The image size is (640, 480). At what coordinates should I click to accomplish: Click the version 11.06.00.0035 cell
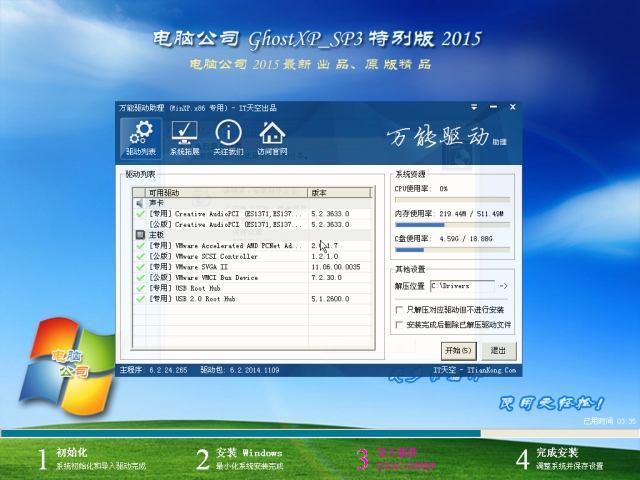[336, 267]
